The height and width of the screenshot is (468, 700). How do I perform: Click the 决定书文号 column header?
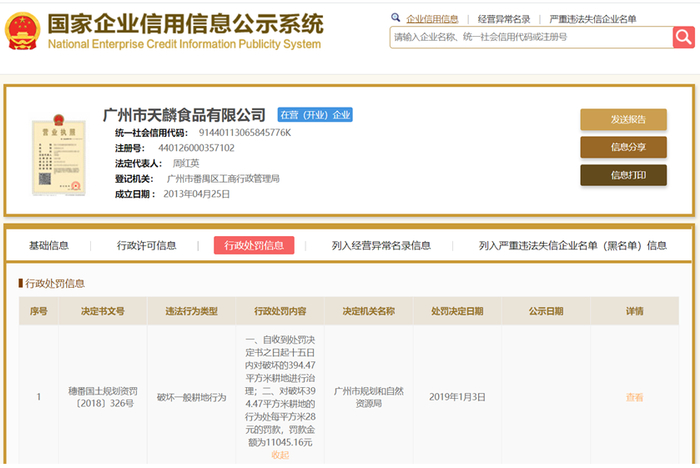click(103, 311)
